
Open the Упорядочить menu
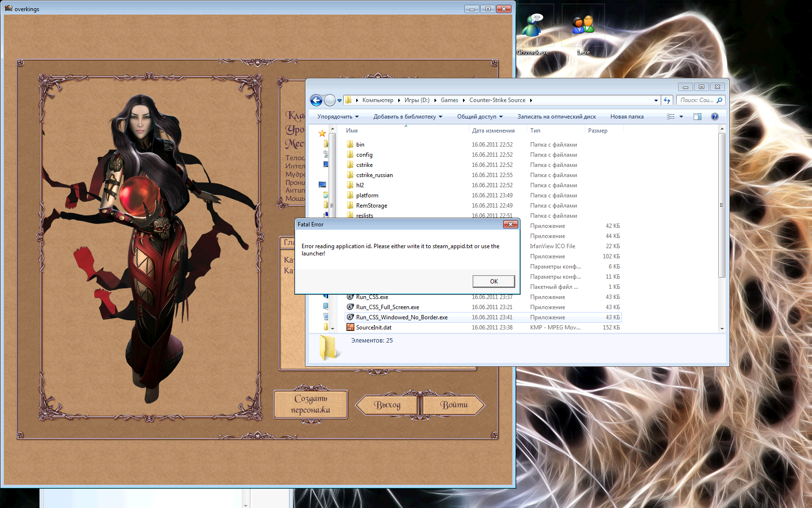338,117
